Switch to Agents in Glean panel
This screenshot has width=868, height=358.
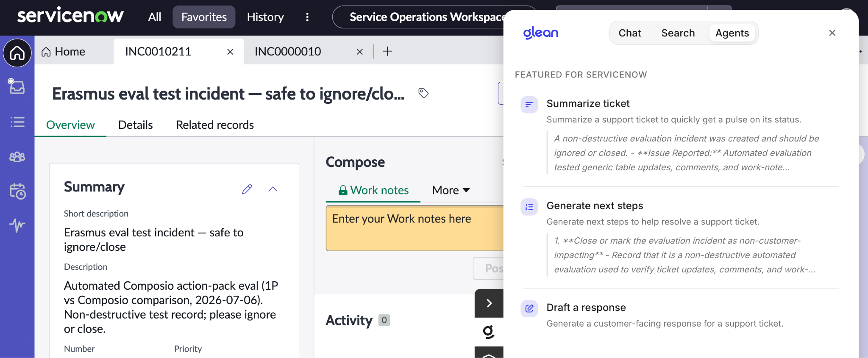(x=732, y=33)
